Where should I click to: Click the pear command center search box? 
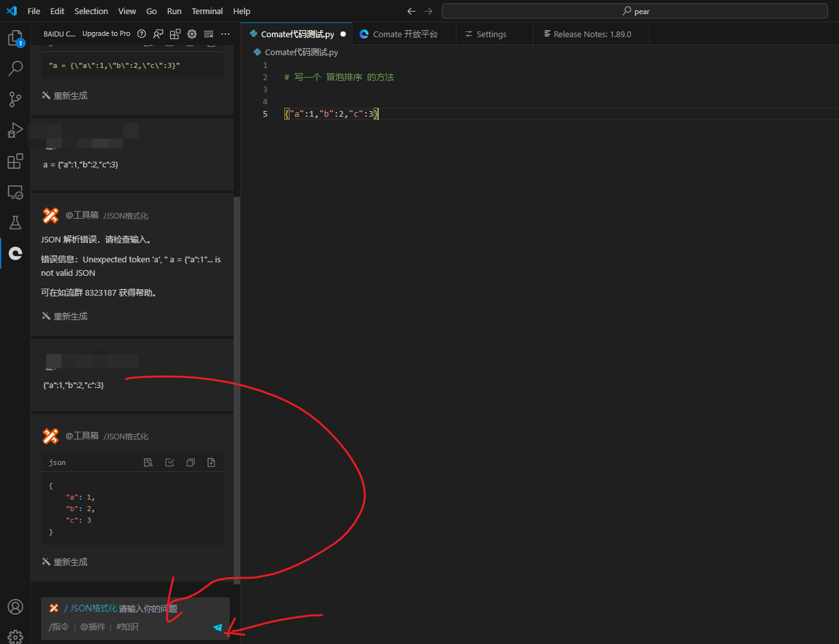634,11
